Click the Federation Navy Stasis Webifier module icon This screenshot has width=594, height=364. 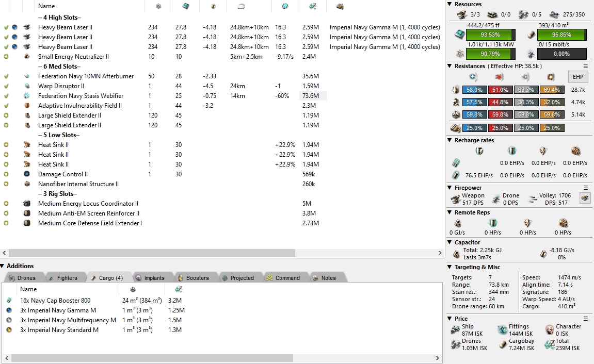click(x=27, y=96)
